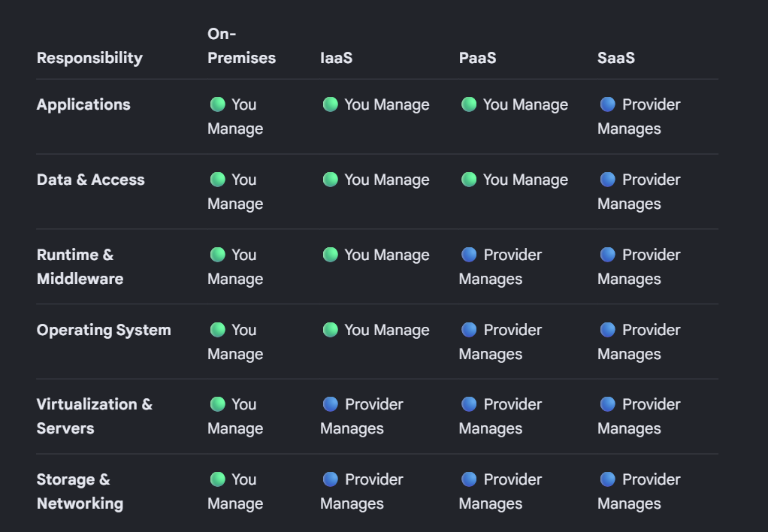The image size is (768, 532).
Task: Click the Applications row label
Action: tap(83, 104)
